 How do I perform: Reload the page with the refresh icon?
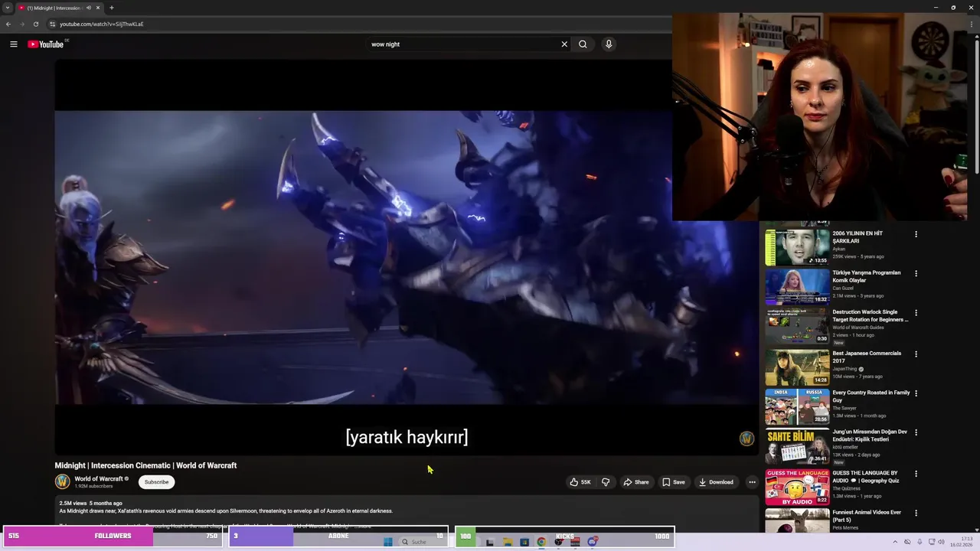[35, 24]
